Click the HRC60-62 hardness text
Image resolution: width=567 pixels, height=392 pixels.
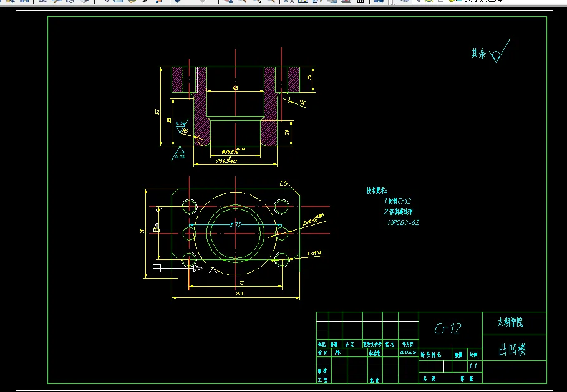click(x=404, y=222)
